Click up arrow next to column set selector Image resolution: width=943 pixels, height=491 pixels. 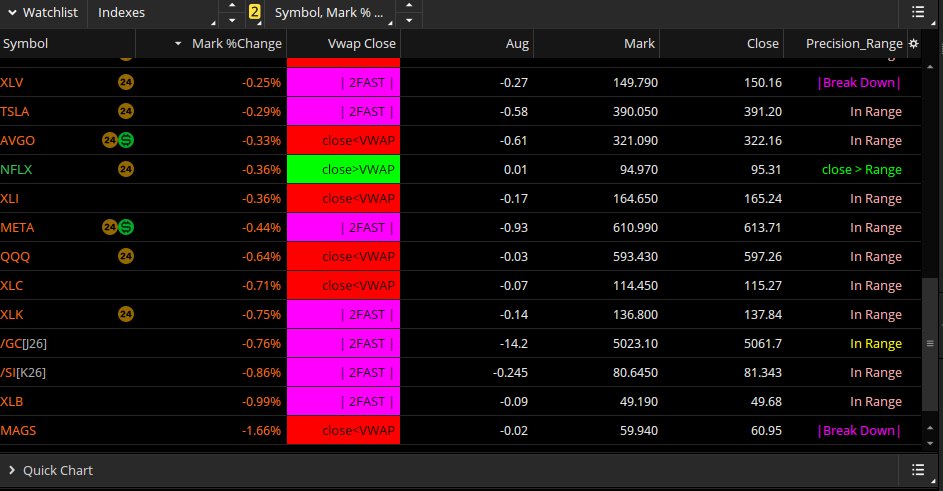[409, 6]
